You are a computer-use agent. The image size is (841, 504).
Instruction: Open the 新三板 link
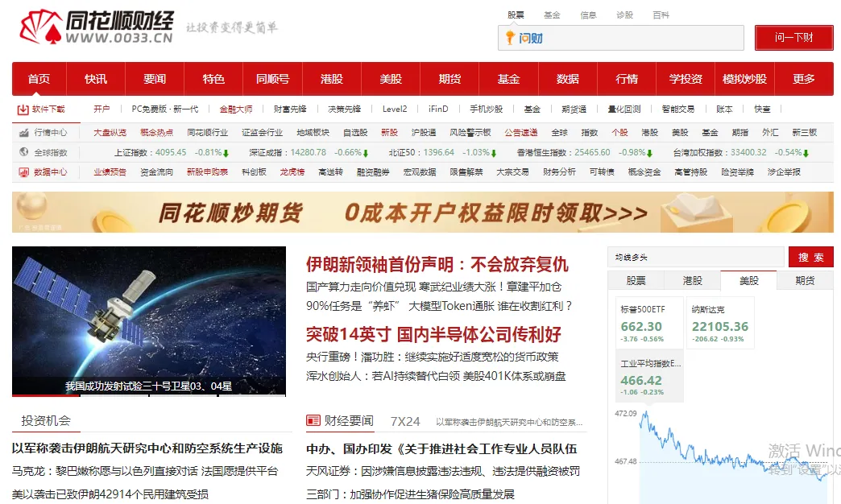click(x=805, y=132)
